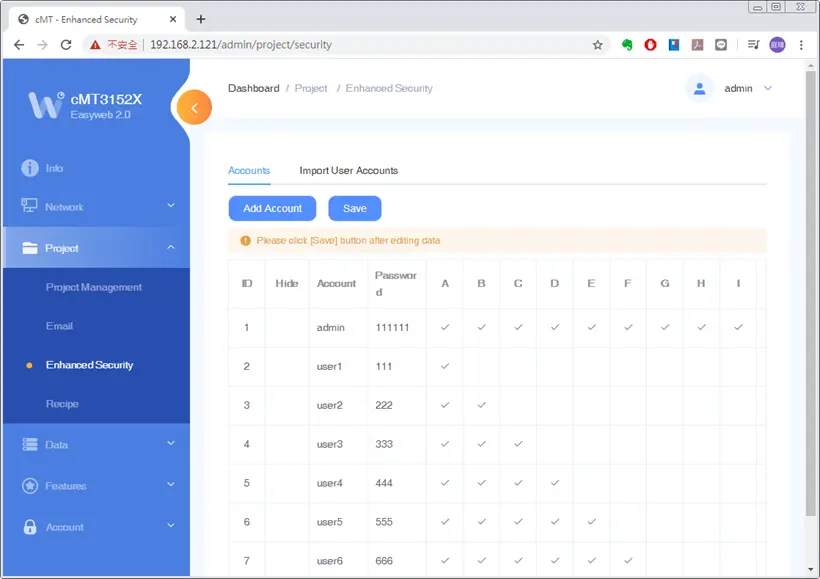Image resolution: width=820 pixels, height=579 pixels.
Task: Open Chrome three-dot menu
Action: 801,45
